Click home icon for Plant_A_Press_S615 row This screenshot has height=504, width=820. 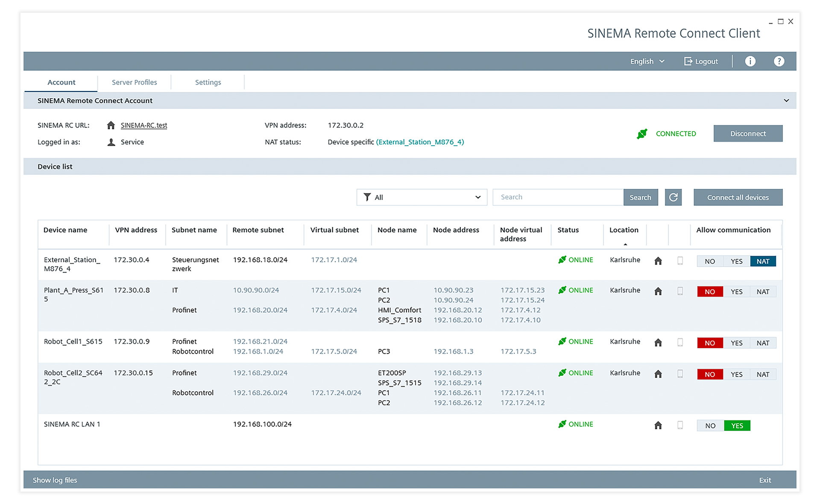coord(658,291)
